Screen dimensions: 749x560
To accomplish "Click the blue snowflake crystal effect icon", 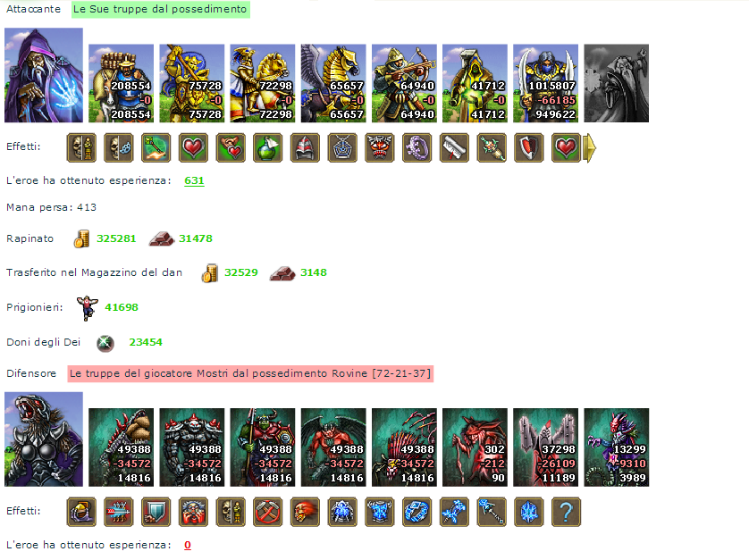I will [x=529, y=512].
